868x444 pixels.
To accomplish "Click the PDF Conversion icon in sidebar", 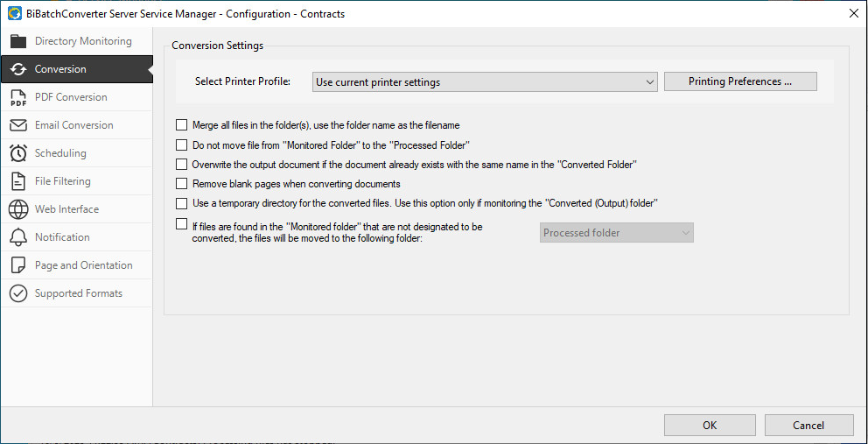I will (x=18, y=97).
